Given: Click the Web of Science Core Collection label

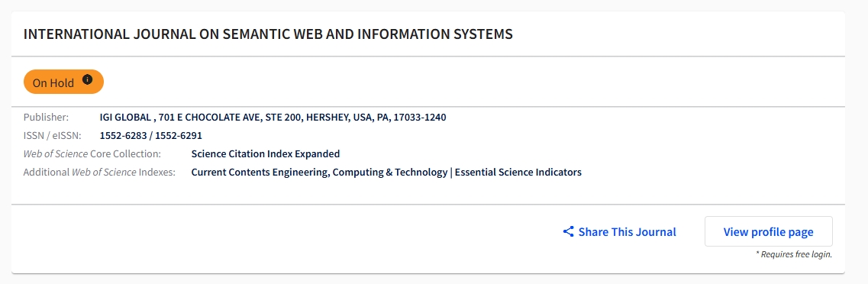Looking at the screenshot, I should [x=92, y=154].
